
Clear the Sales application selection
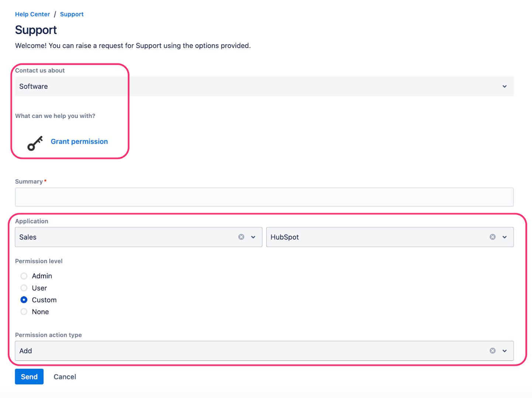point(241,237)
